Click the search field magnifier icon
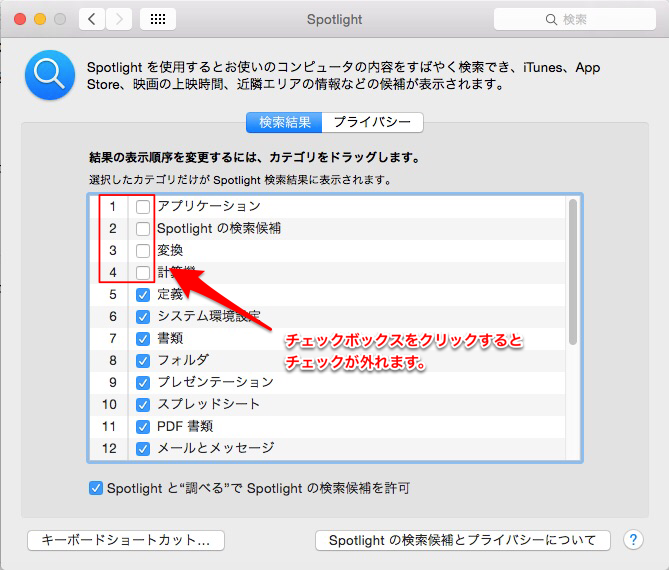 coord(551,20)
